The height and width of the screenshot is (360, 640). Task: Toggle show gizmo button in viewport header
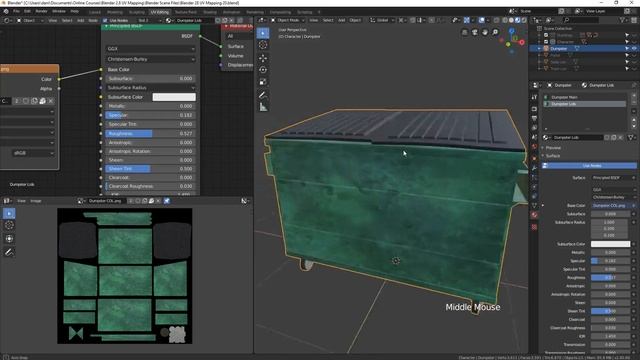pos(467,20)
